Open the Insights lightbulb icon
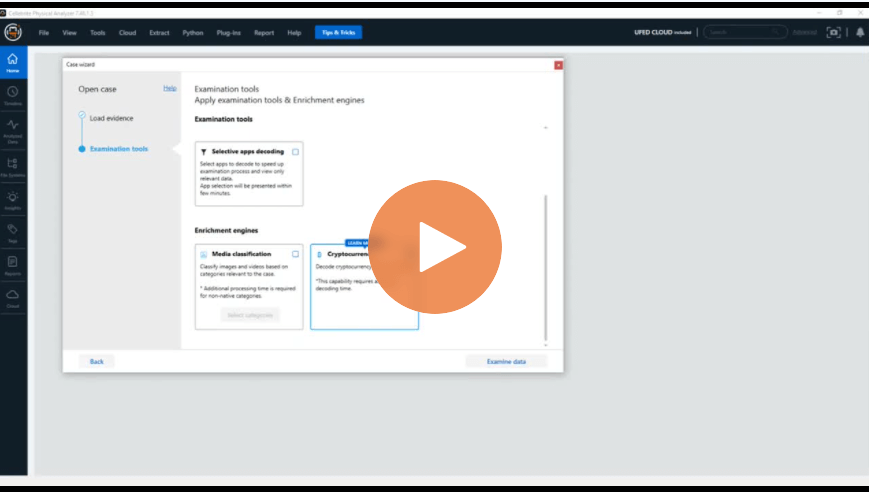 point(12,200)
